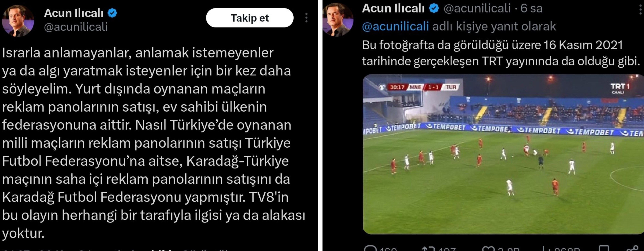Open the three-dot menu beside Takip et
The width and height of the screenshot is (644, 251).
(x=306, y=18)
